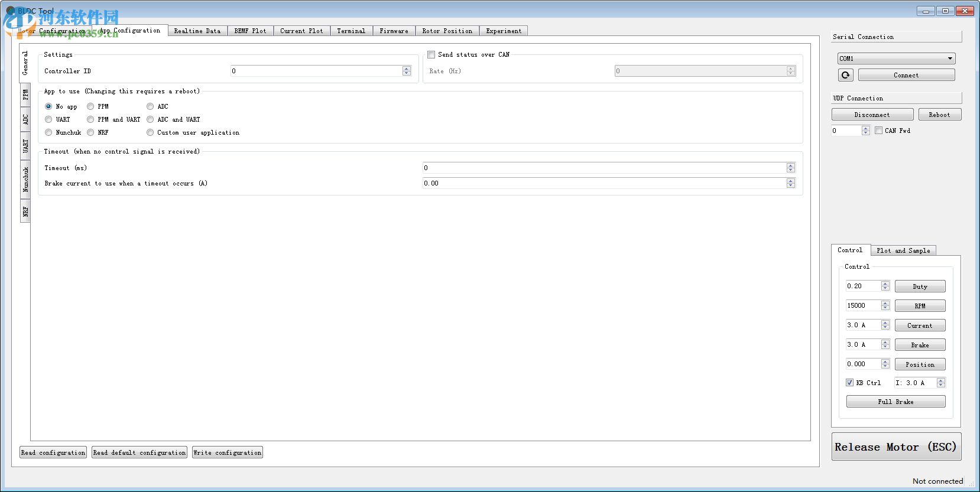Open the Motor Configuration tab

[x=52, y=31]
